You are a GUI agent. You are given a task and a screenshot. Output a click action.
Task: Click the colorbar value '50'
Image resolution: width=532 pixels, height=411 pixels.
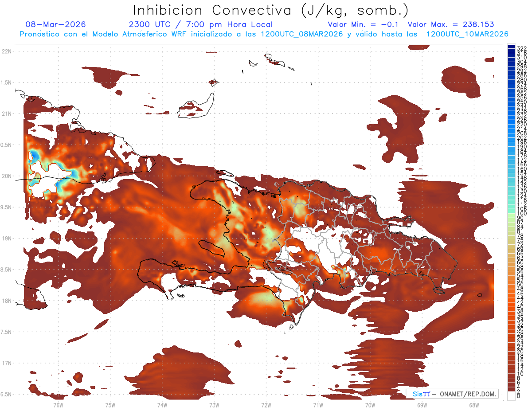pyautogui.click(x=520, y=285)
